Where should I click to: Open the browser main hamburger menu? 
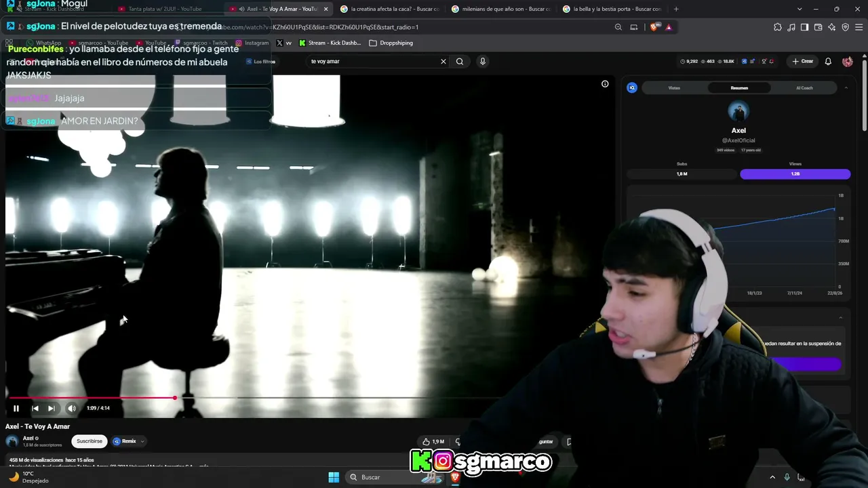coord(859,27)
